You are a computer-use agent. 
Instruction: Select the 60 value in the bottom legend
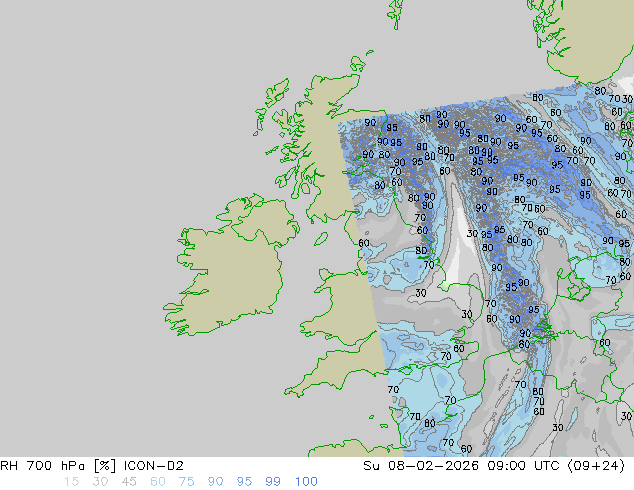pyautogui.click(x=158, y=482)
